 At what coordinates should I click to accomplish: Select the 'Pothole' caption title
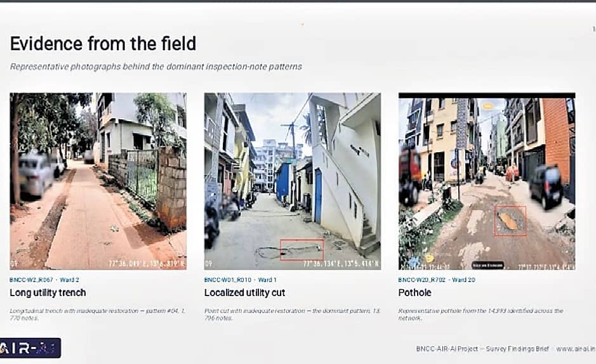pyautogui.click(x=414, y=292)
